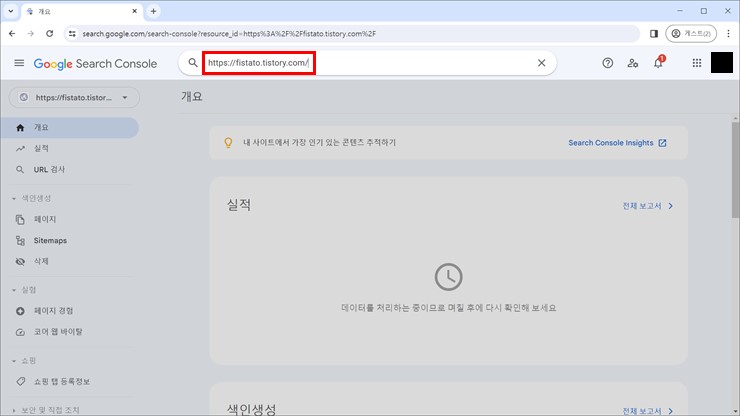740x416 pixels.
Task: Collapse the 색인생성 section
Action: pos(31,198)
